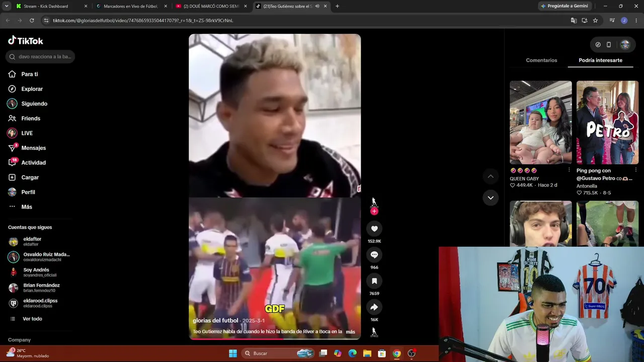Click the Pregúntale a Gemini button
The width and height of the screenshot is (644, 362).
[564, 6]
